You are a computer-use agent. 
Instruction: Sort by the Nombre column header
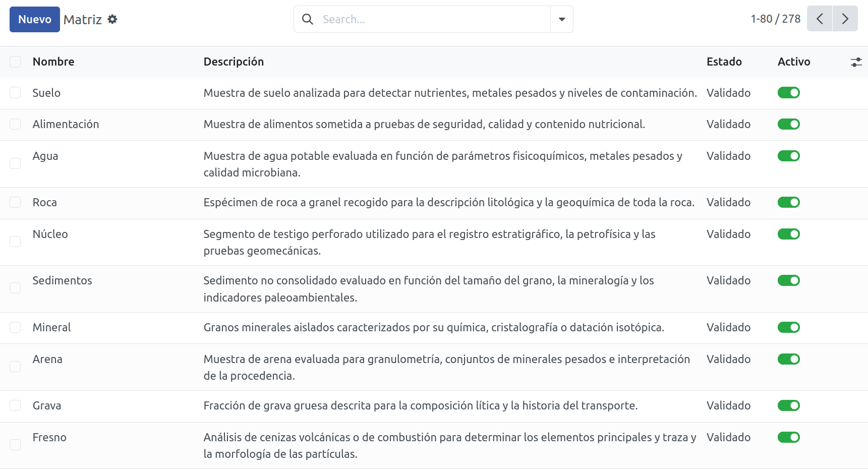point(53,62)
